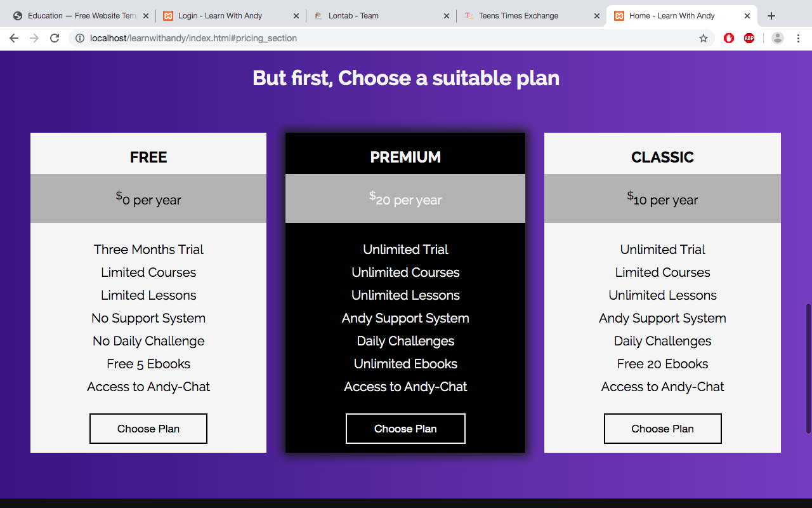Open Chrome three-dot menu

click(x=798, y=38)
